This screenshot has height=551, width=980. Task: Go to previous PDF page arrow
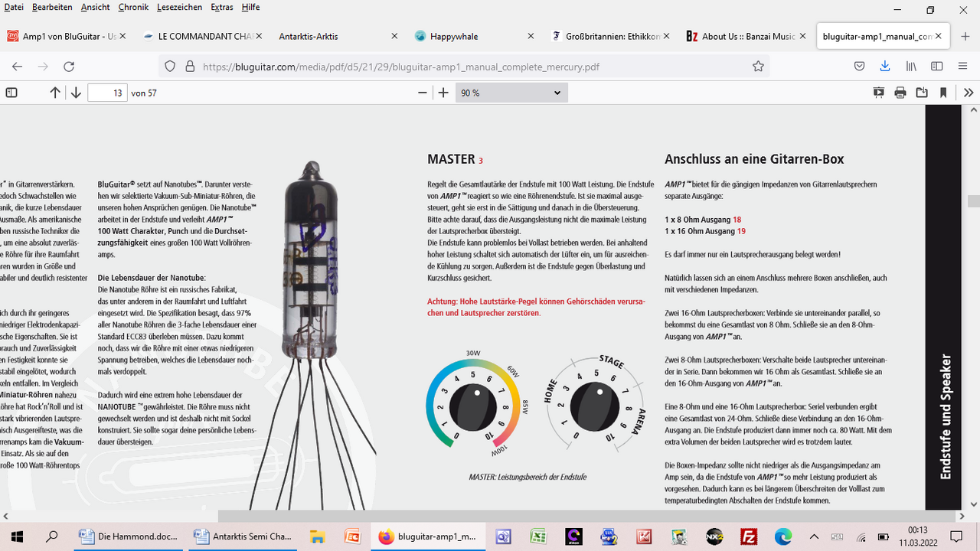tap(55, 93)
